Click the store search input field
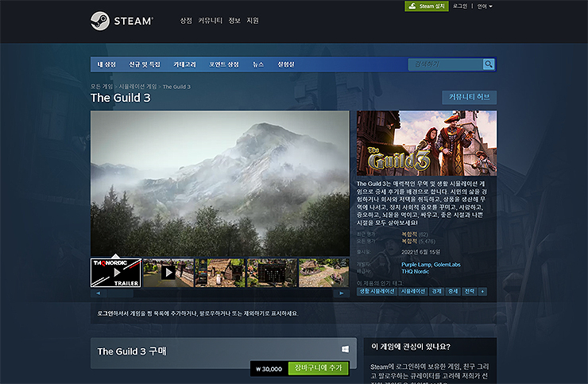The height and width of the screenshot is (384, 588). [x=446, y=64]
